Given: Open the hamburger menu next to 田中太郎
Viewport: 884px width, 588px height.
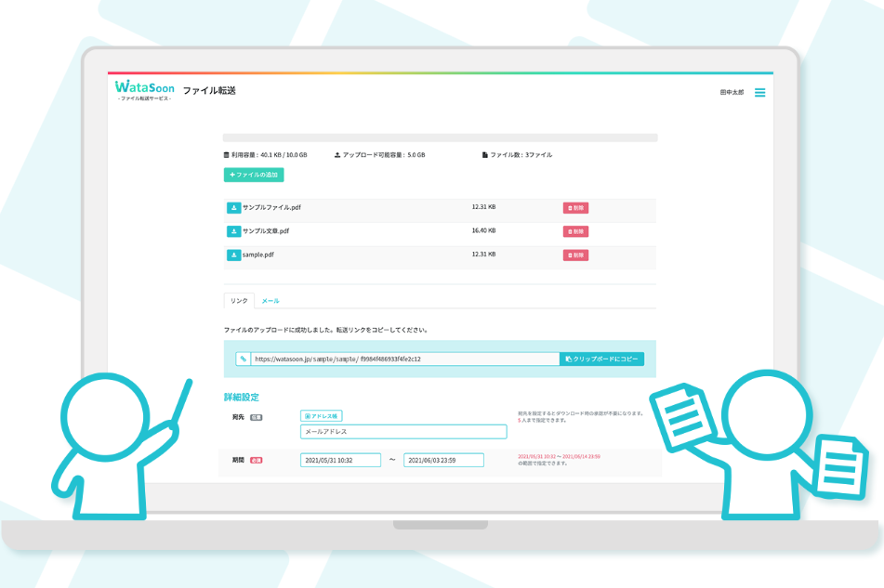Looking at the screenshot, I should point(759,93).
